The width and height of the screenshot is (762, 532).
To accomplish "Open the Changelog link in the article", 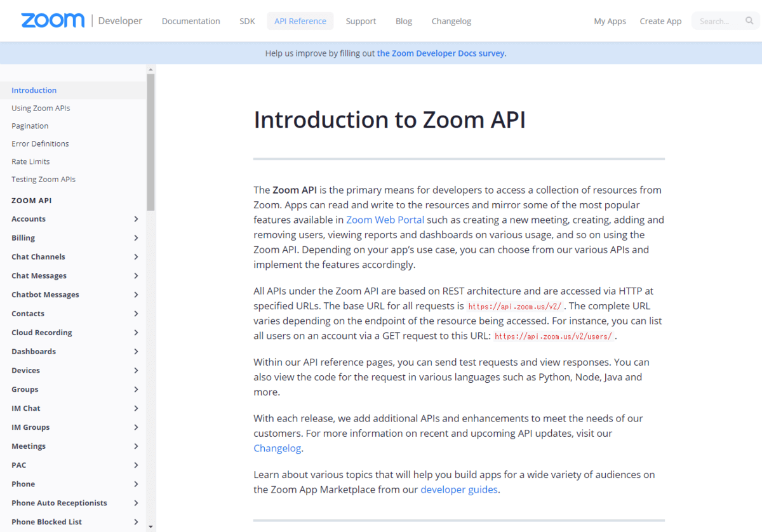I will click(277, 448).
